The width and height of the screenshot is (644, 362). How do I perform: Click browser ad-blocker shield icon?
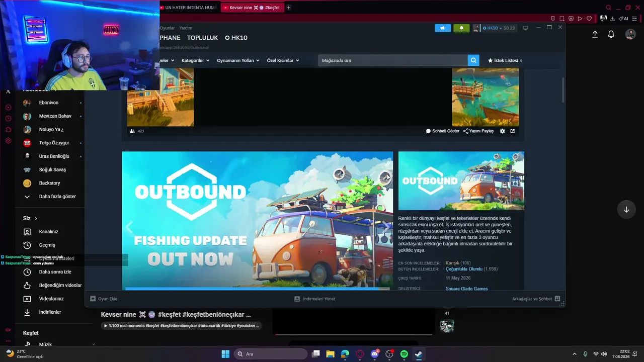[571, 19]
